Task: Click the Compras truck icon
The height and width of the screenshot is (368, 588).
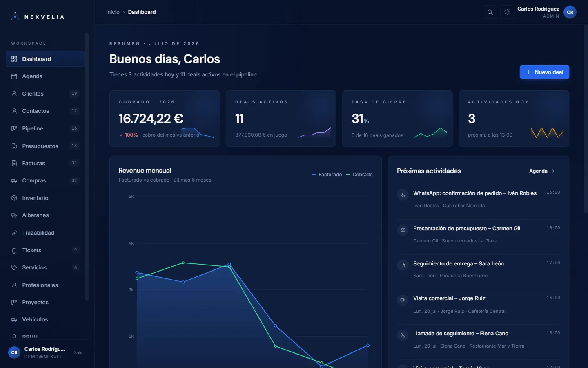Action: point(14,180)
